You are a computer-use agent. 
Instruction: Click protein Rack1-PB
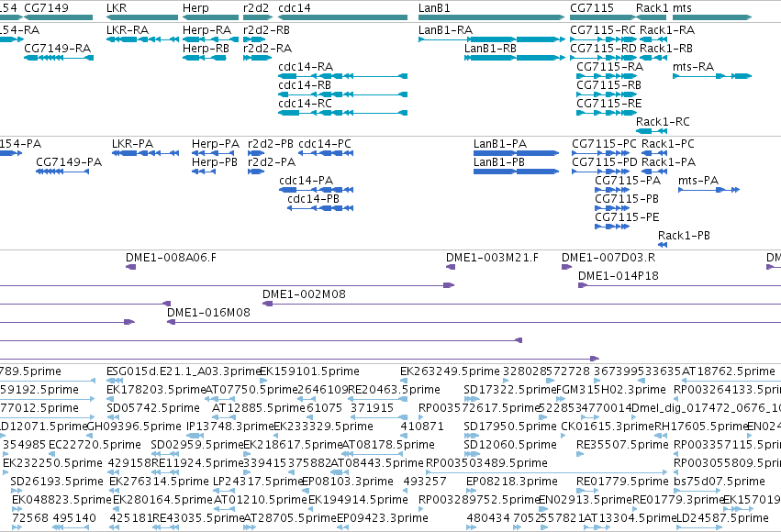tap(663, 245)
